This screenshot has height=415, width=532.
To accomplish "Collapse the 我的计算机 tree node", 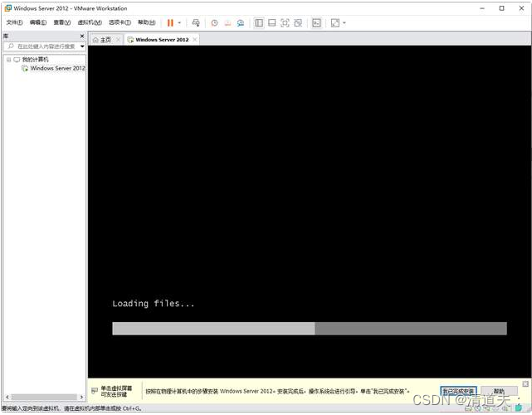I will tap(8, 60).
